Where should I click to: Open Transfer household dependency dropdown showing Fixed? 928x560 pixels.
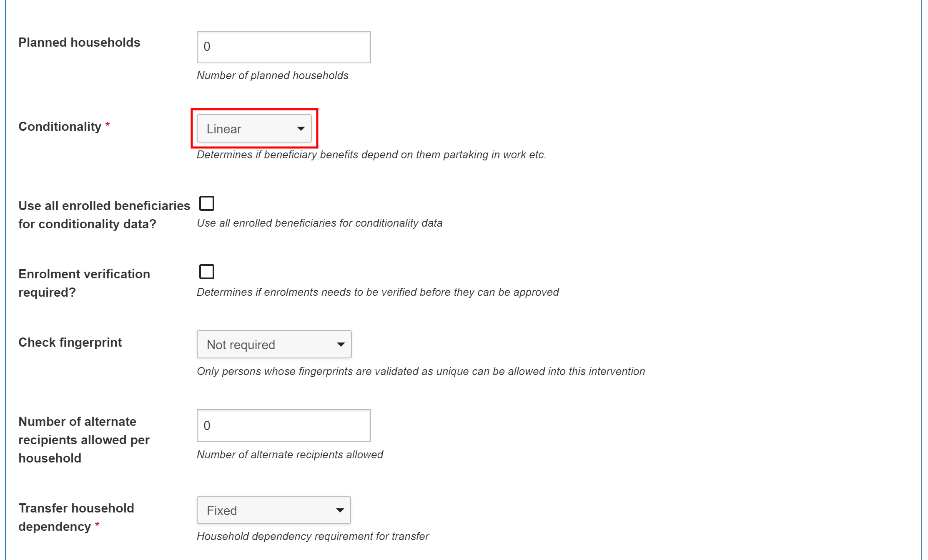point(273,510)
